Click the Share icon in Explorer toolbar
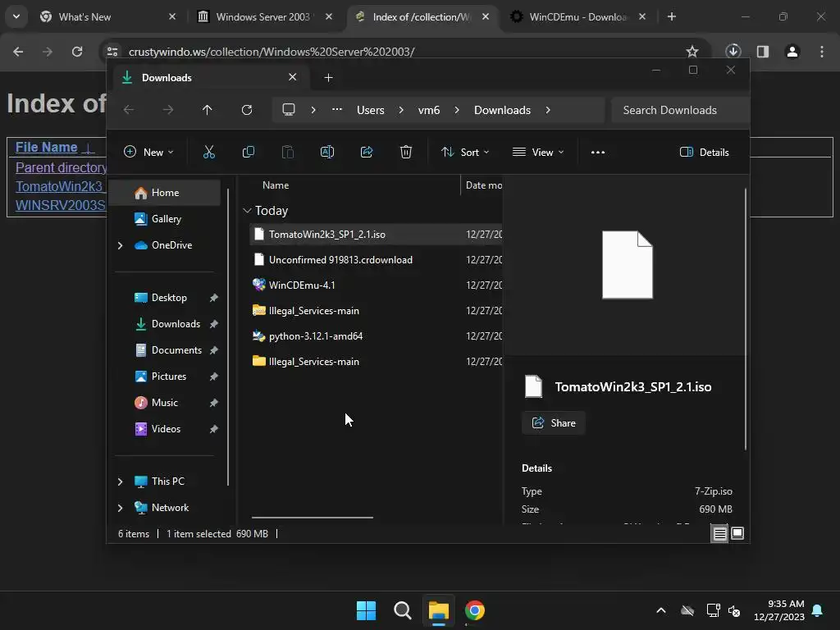Viewport: 840px width, 630px height. [367, 152]
